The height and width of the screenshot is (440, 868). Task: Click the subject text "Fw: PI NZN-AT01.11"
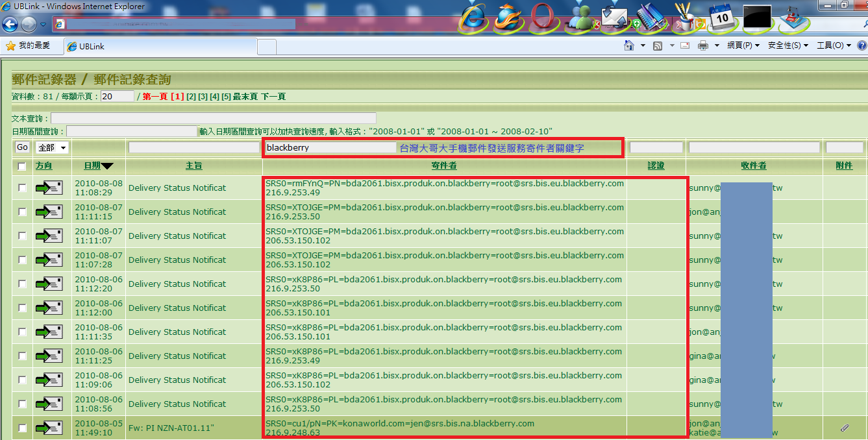[171, 428]
